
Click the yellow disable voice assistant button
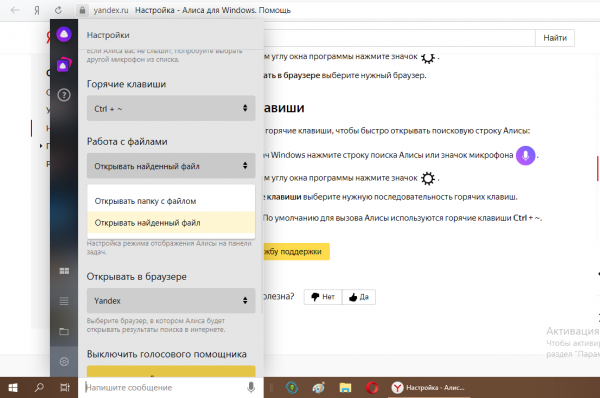(x=171, y=371)
